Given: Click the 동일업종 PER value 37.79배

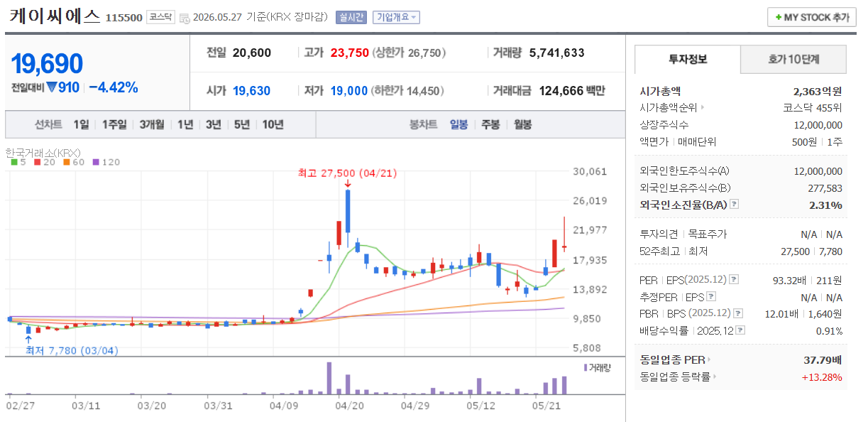Looking at the screenshot, I should click(822, 360).
